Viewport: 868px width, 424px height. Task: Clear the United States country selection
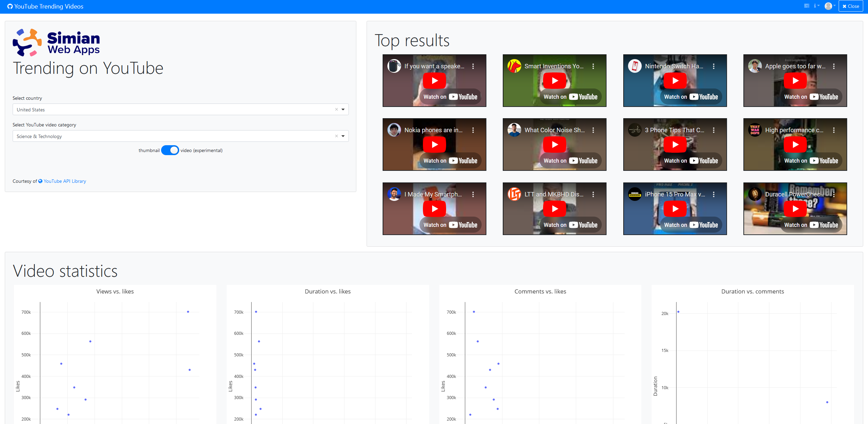click(336, 109)
